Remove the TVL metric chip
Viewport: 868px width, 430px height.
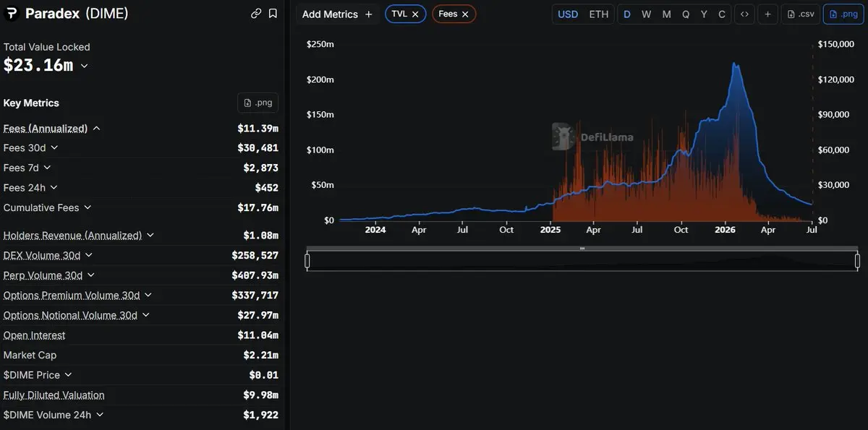(x=415, y=14)
